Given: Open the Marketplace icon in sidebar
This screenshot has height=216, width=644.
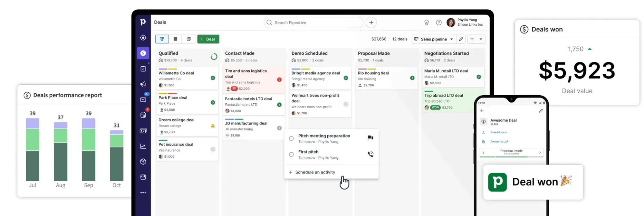Looking at the screenshot, I should (x=143, y=177).
